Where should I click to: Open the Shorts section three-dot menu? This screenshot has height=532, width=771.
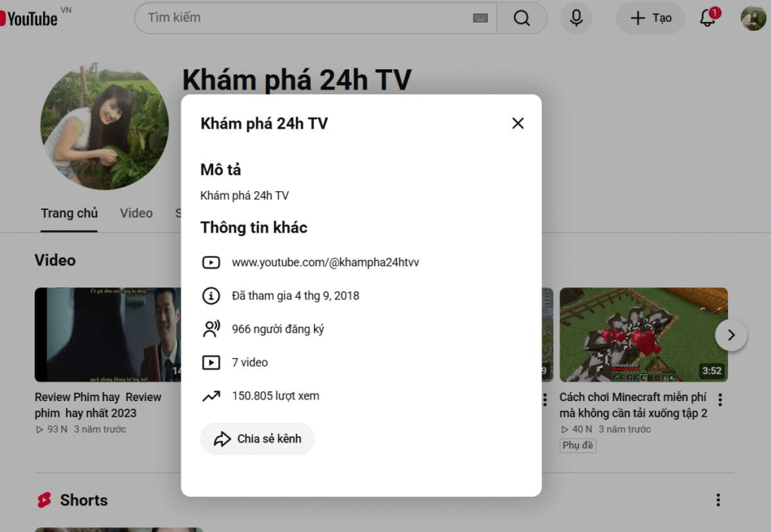pos(718,500)
